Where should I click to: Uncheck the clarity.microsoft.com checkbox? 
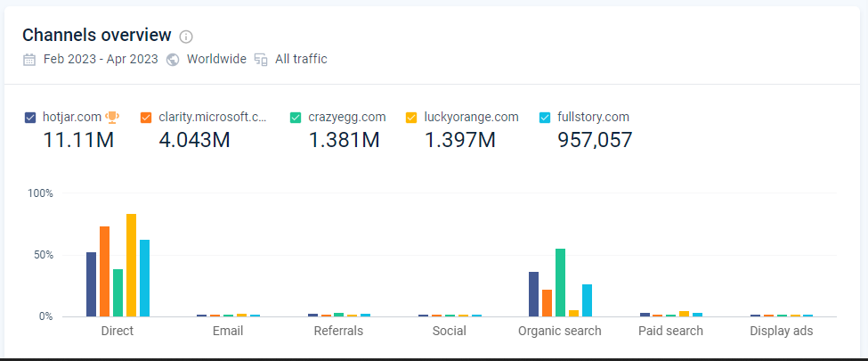[x=146, y=118]
